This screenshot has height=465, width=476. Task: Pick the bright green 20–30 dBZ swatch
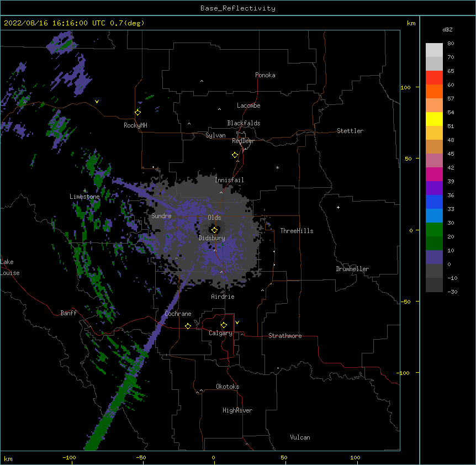(434, 230)
